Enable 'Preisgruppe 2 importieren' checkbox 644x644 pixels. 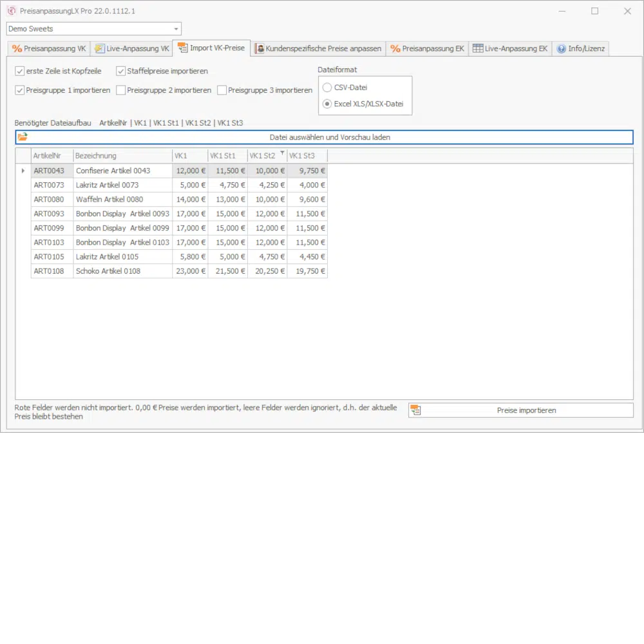(121, 90)
